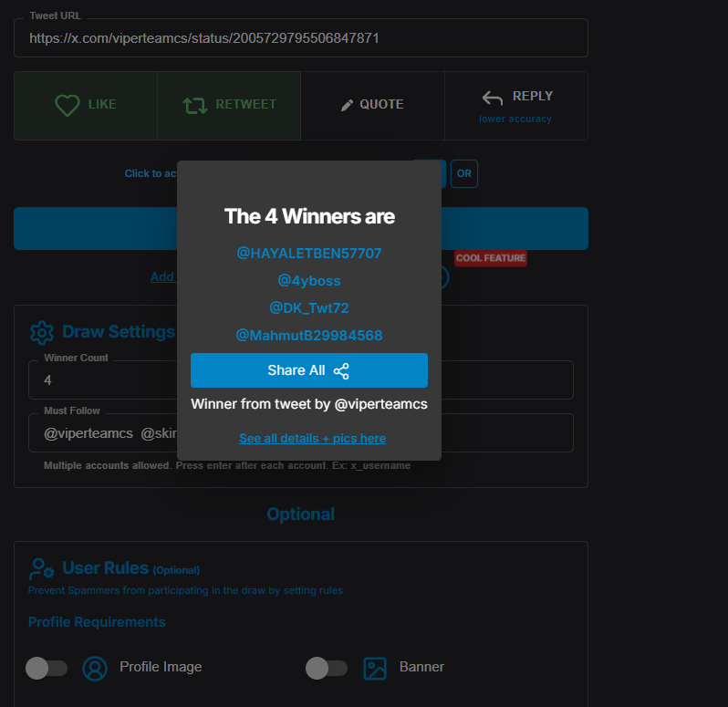Click the 'The 4 Winners are' heading
This screenshot has width=728, height=707.
[x=309, y=216]
